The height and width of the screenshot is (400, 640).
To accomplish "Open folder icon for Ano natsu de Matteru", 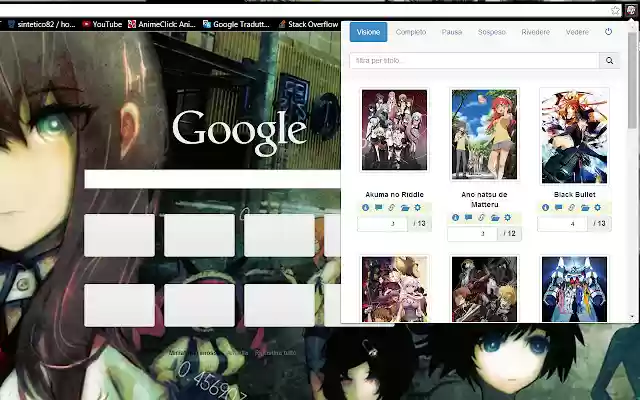I will pyautogui.click(x=495, y=218).
